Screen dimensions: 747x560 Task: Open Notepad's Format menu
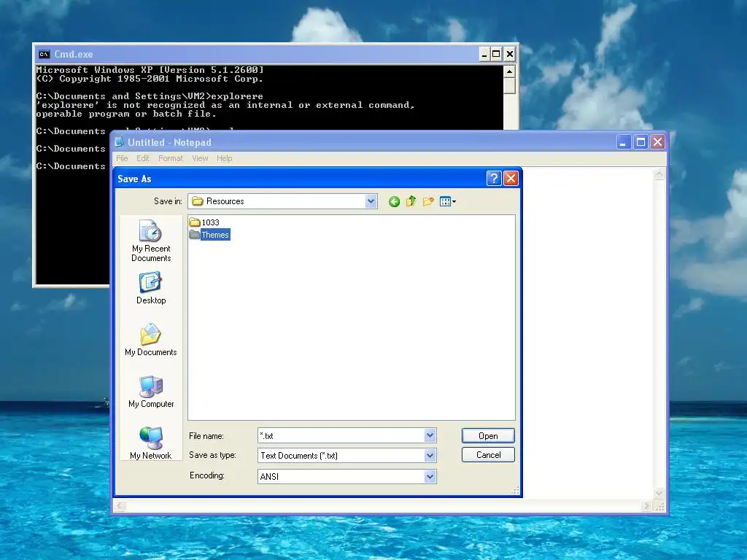[171, 158]
